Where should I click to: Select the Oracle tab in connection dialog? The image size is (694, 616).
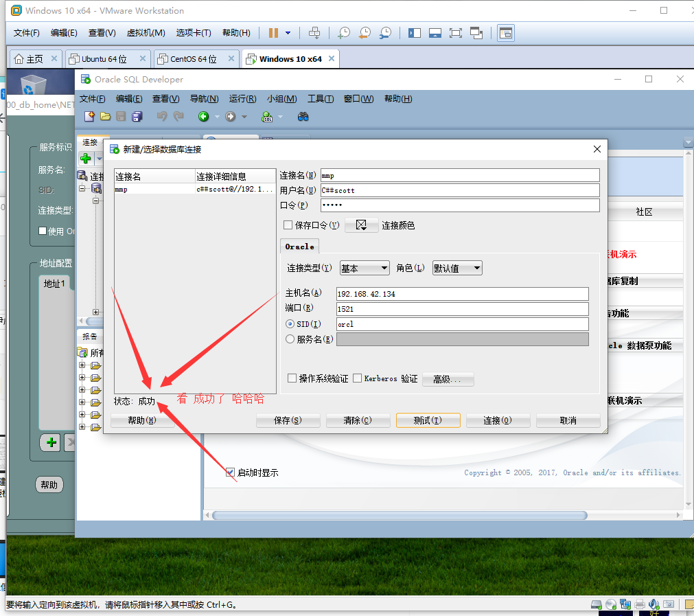coord(300,247)
